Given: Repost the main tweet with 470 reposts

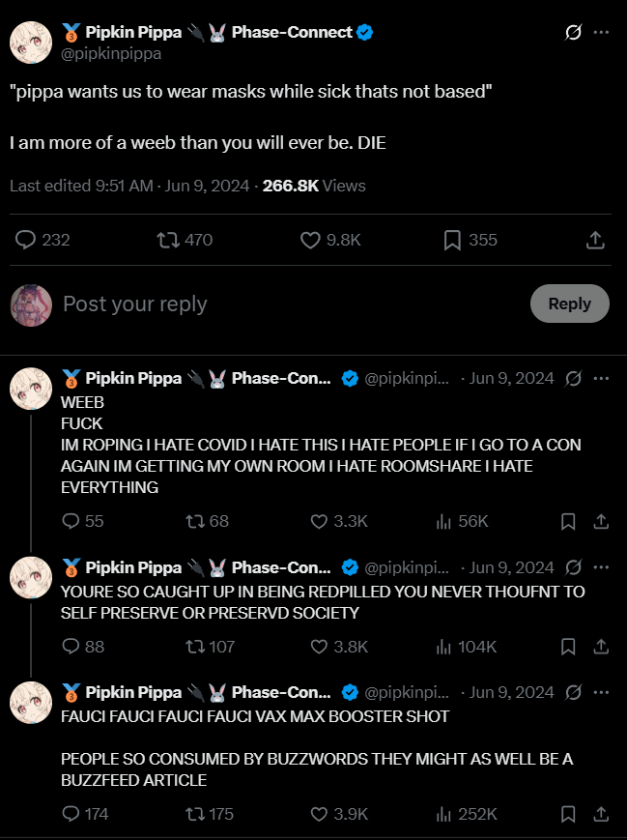Looking at the screenshot, I should (x=167, y=240).
